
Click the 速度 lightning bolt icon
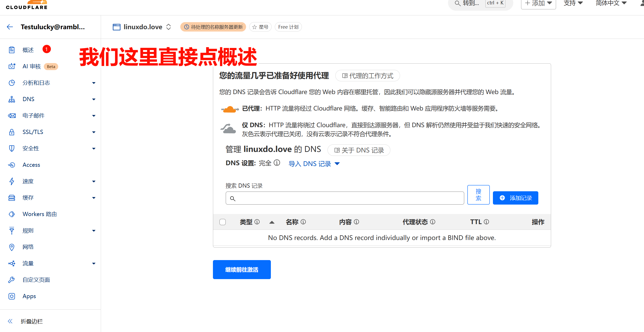click(12, 181)
